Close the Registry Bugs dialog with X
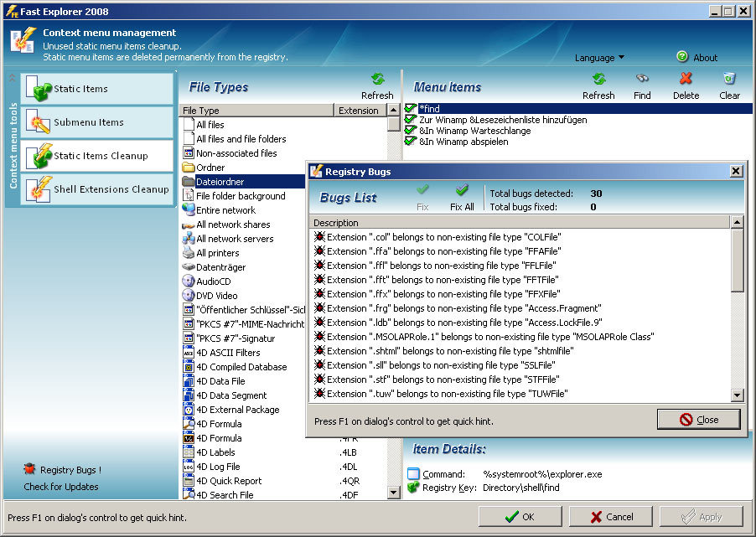This screenshot has width=756, height=537. point(736,171)
